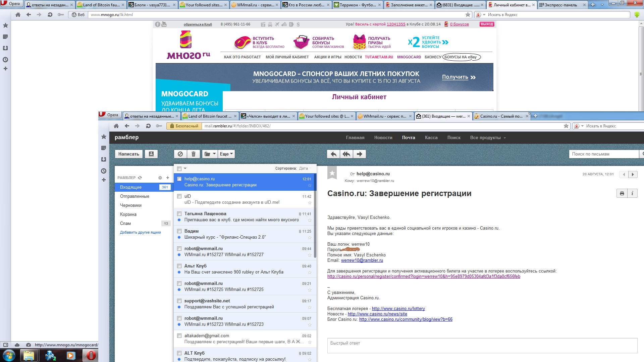Show message info with the i icon
Image resolution: width=644 pixels, height=362 pixels.
(x=632, y=193)
